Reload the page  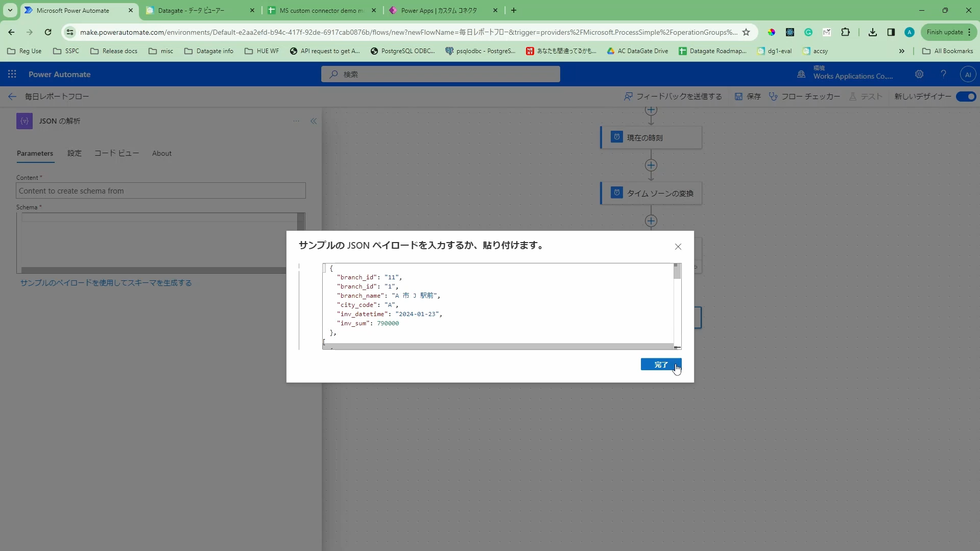click(48, 32)
